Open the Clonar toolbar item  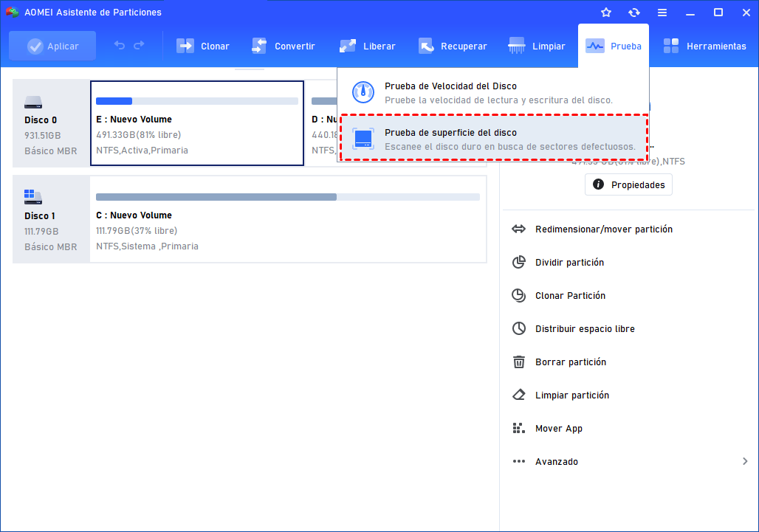(202, 46)
